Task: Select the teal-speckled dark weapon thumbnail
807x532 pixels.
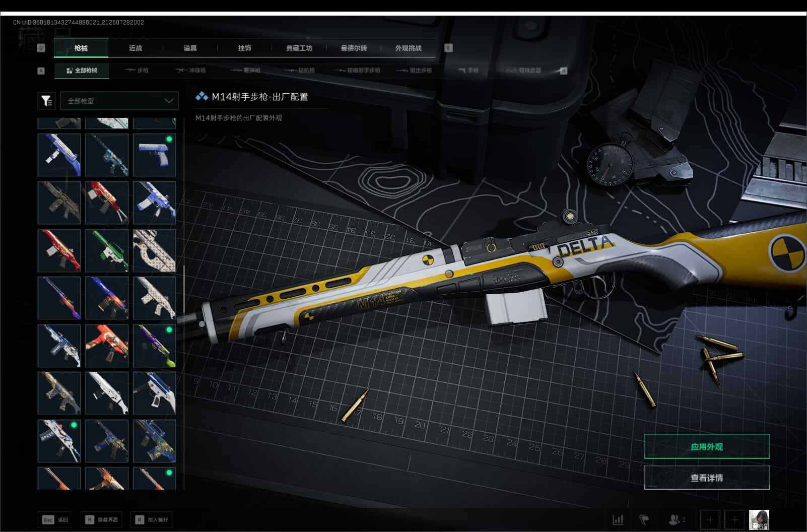Action: coord(107,155)
